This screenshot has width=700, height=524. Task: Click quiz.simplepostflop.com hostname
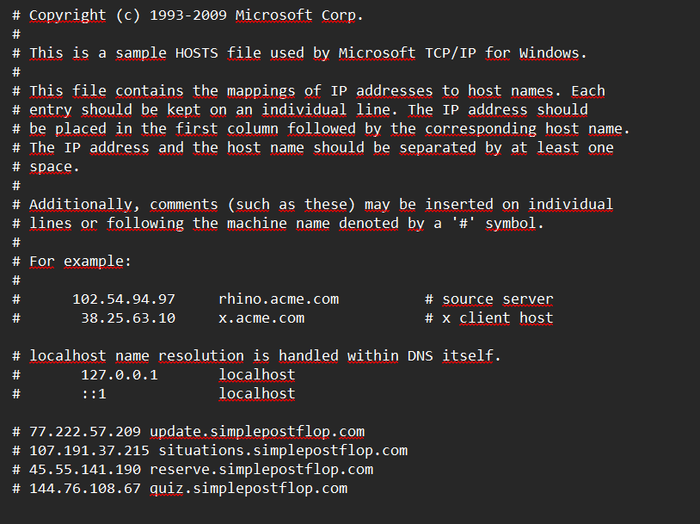pos(249,488)
